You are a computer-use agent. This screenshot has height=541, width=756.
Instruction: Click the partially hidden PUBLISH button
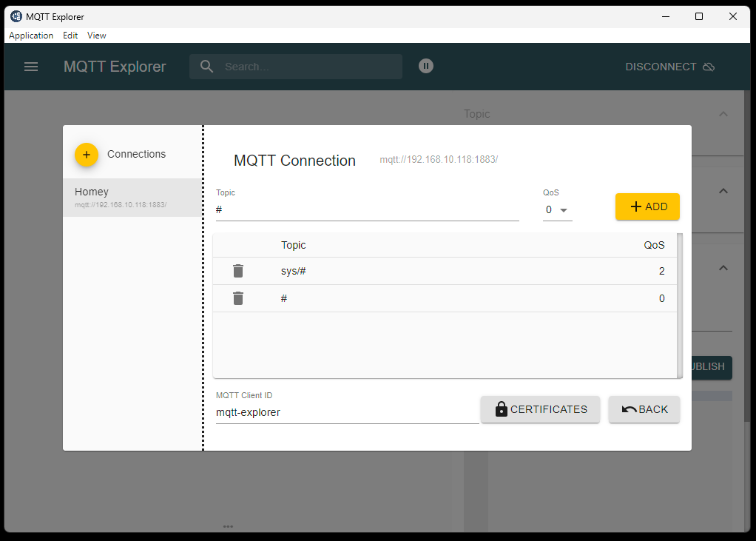point(712,367)
